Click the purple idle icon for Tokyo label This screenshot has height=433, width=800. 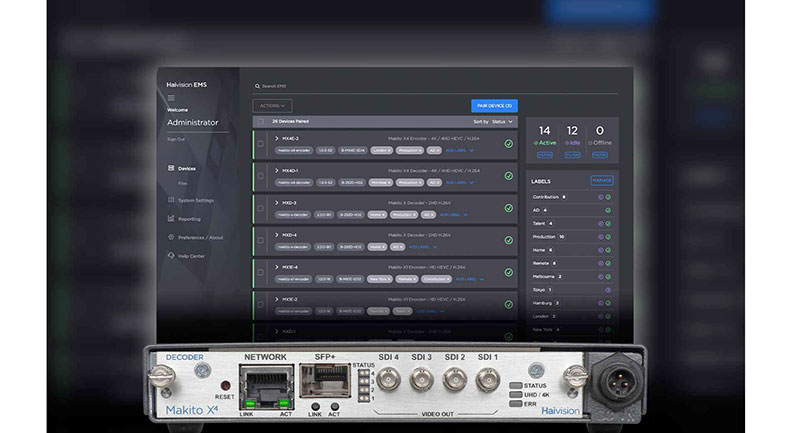coord(608,290)
